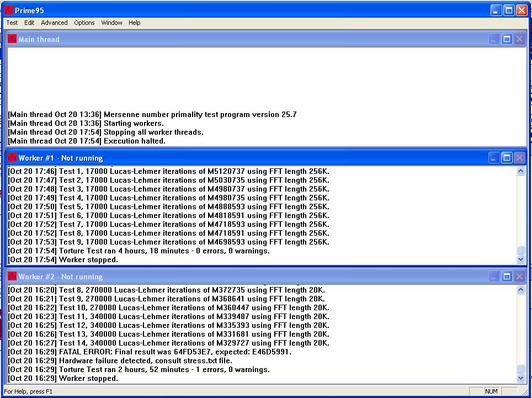Click the Main thread window icon
Image resolution: width=532 pixels, height=398 pixels.
click(x=12, y=39)
